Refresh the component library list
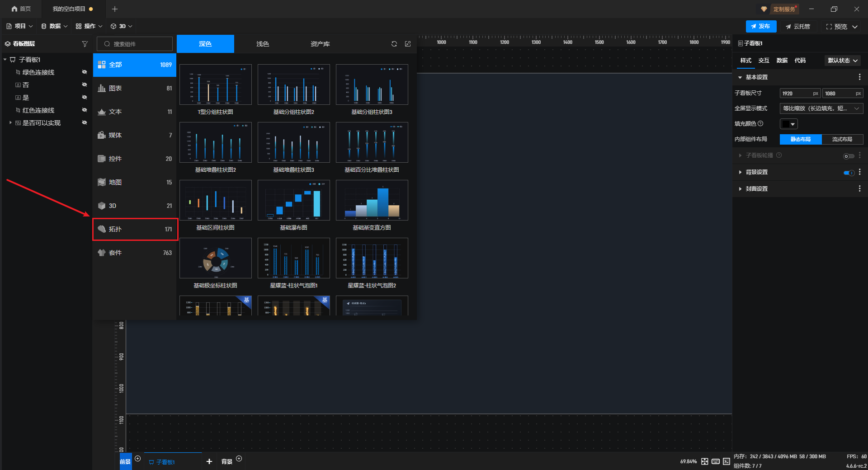The width and height of the screenshot is (868, 470). tap(394, 44)
